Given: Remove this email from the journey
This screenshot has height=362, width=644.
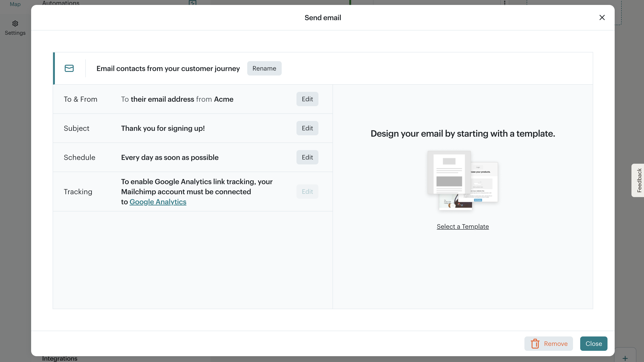Looking at the screenshot, I should (549, 343).
